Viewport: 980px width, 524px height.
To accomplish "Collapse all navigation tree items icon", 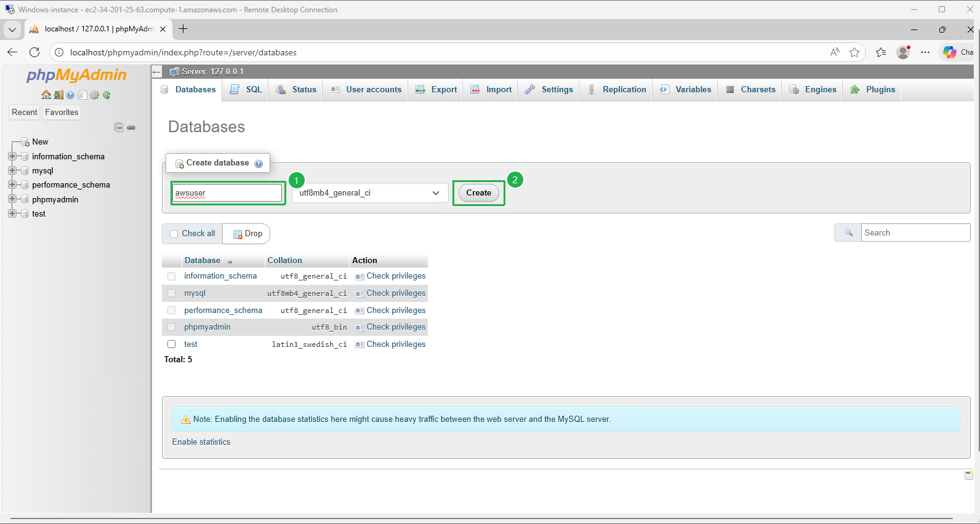I will [119, 127].
